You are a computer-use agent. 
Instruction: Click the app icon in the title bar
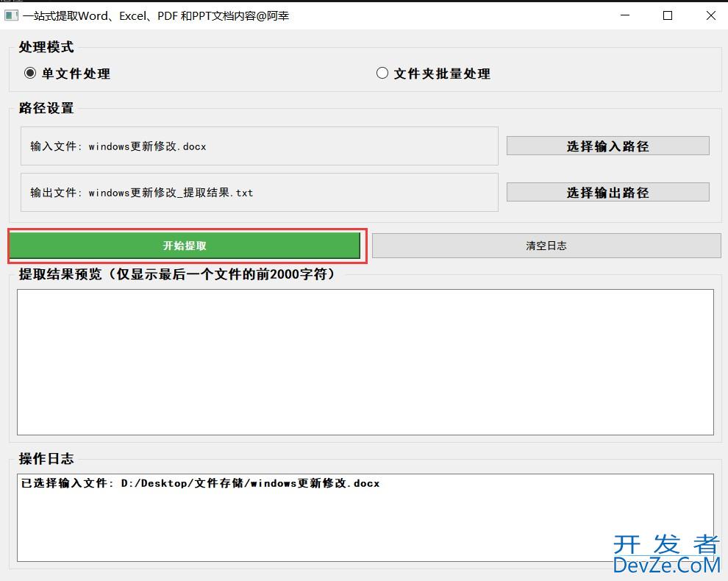[x=11, y=15]
